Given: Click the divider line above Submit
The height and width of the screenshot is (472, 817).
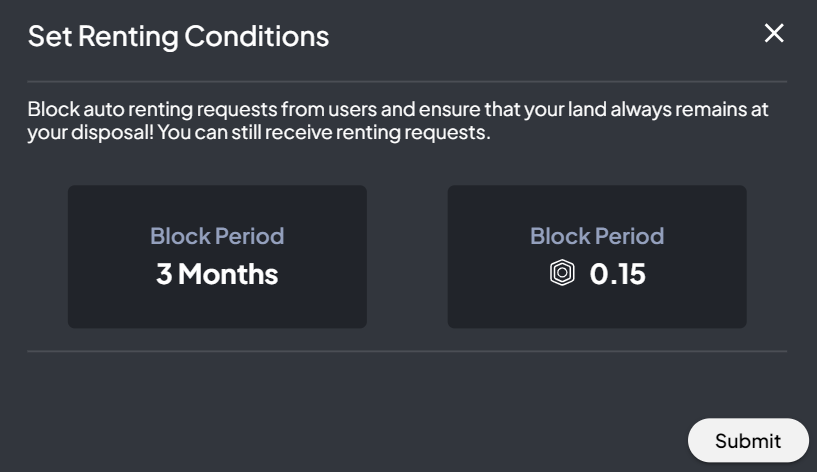Looking at the screenshot, I should (x=407, y=351).
